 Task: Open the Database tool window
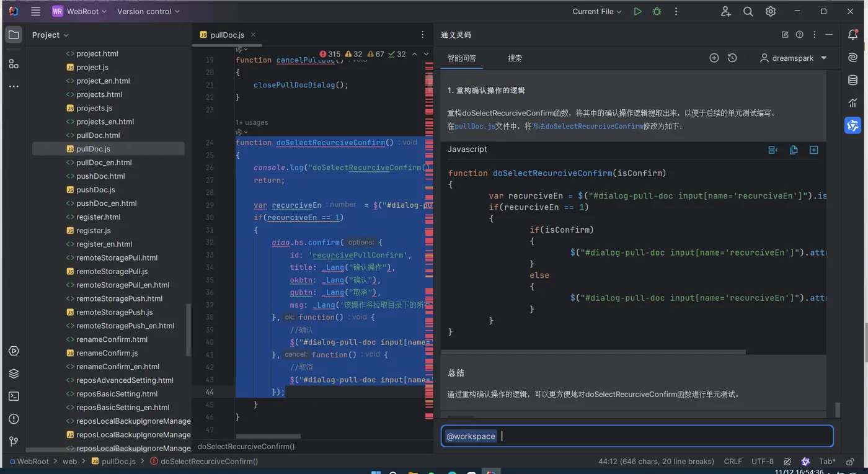tap(853, 80)
